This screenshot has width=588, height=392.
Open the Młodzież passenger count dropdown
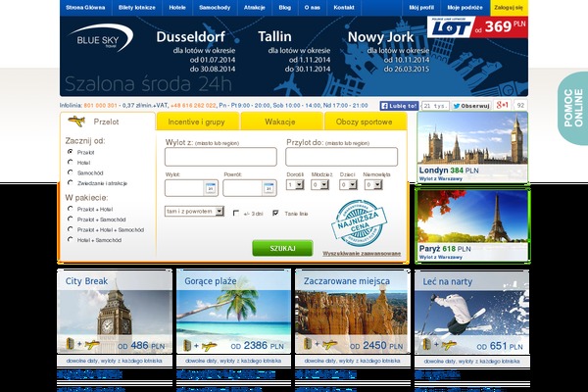pyautogui.click(x=319, y=184)
